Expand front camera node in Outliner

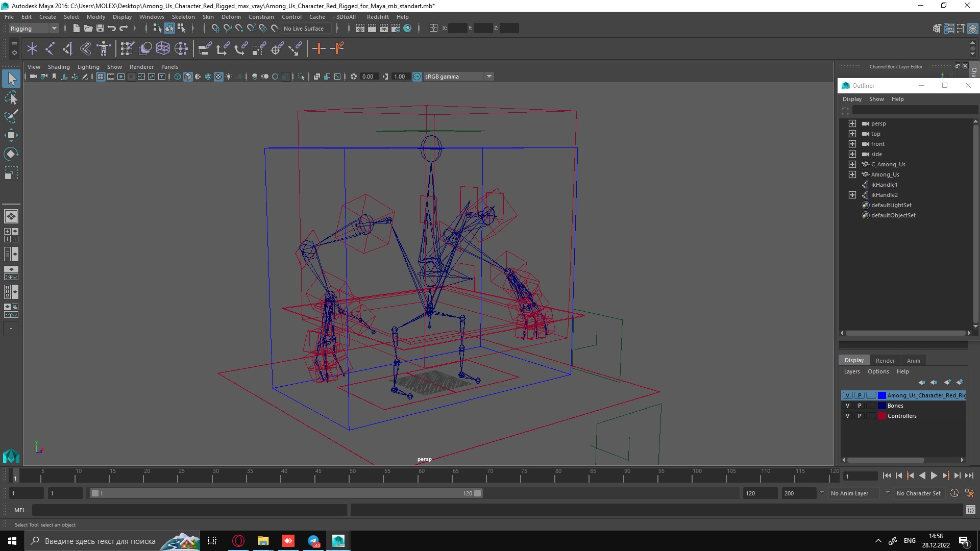coord(852,144)
